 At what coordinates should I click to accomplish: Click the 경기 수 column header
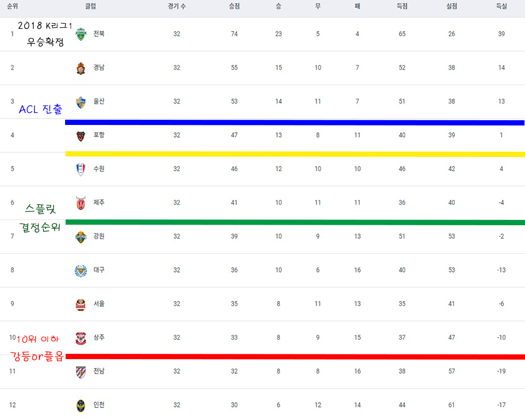pos(177,6)
